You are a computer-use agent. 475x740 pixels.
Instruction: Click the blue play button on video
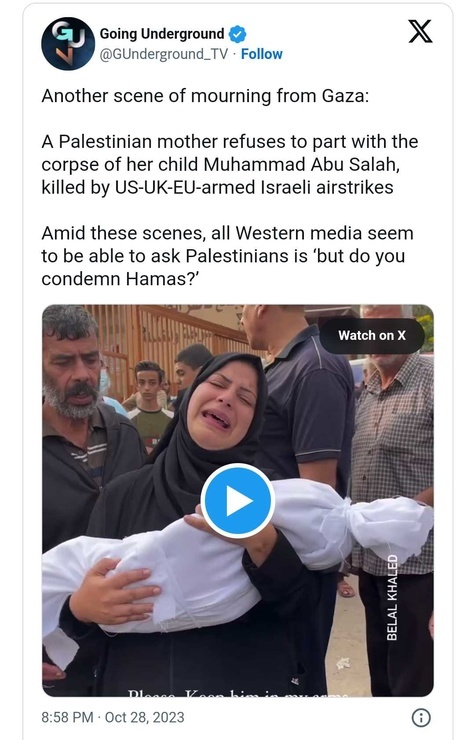click(238, 501)
